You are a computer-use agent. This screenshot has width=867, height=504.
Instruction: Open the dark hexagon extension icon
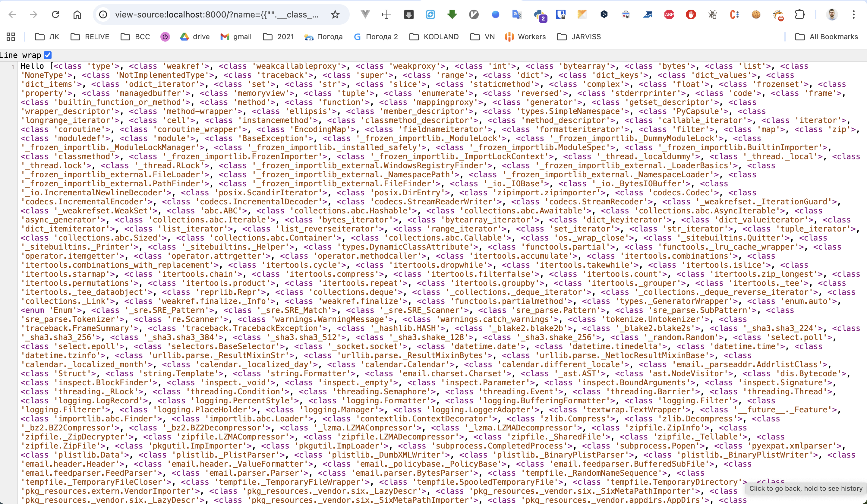point(604,14)
